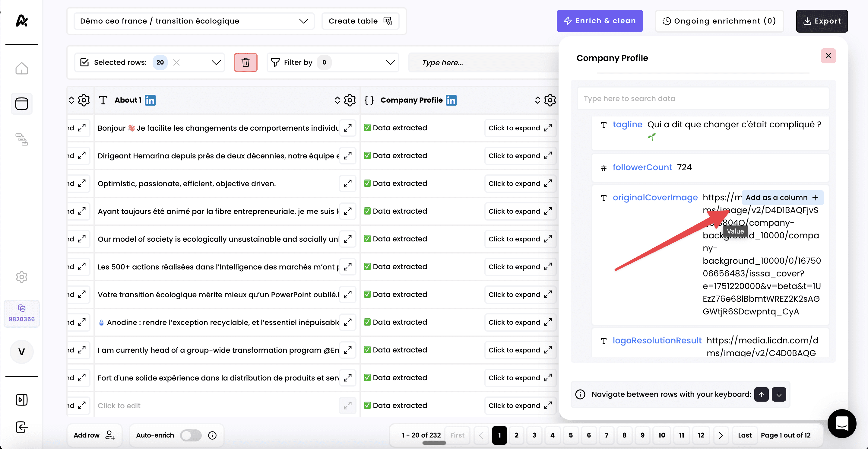
Task: Open the home icon in sidebar
Action: pos(22,68)
